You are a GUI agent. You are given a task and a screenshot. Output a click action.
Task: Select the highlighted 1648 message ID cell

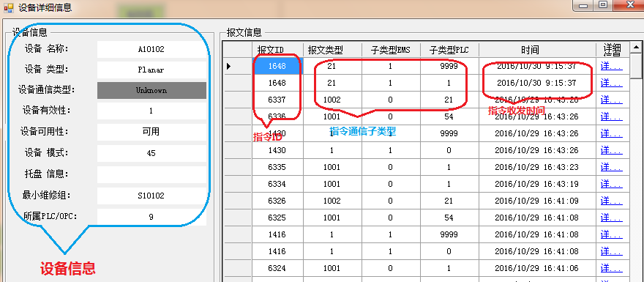coord(277,66)
